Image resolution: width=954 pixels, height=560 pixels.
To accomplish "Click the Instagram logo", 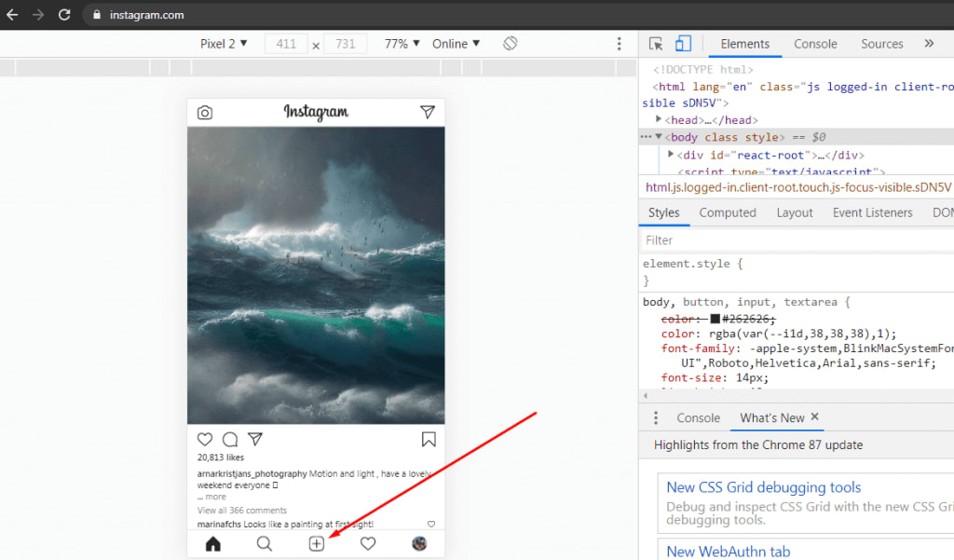I will tap(316, 112).
